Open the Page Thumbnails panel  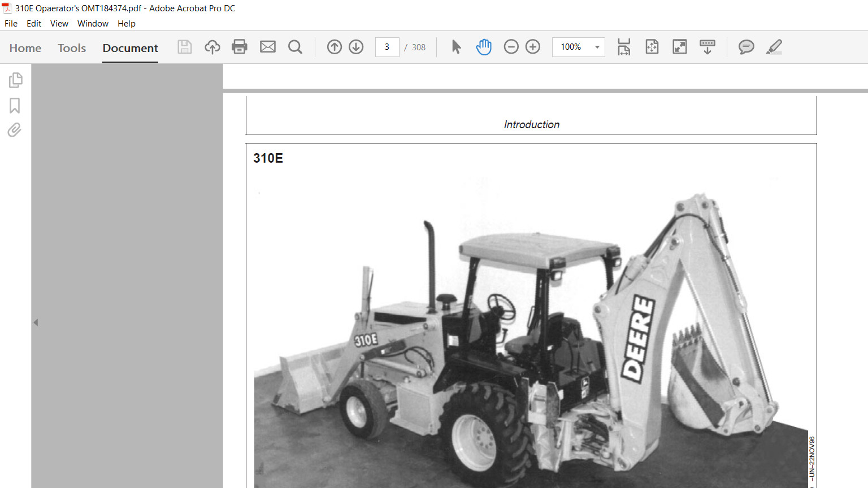(16, 80)
